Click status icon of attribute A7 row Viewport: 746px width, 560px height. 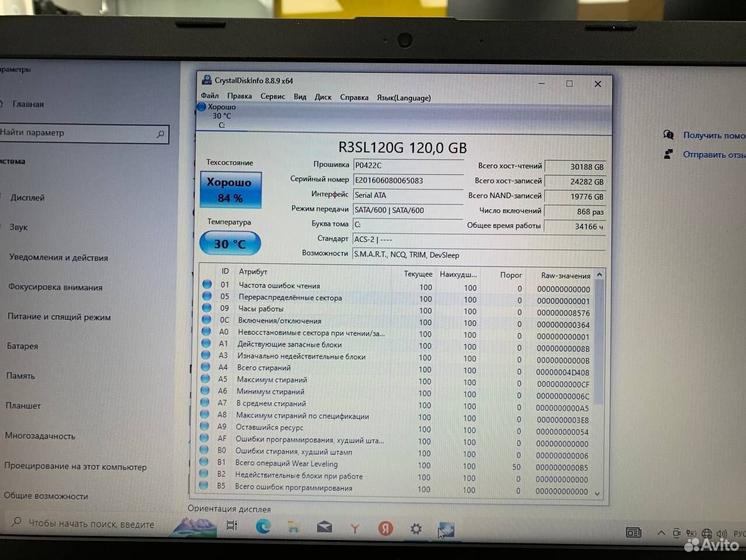click(x=205, y=403)
